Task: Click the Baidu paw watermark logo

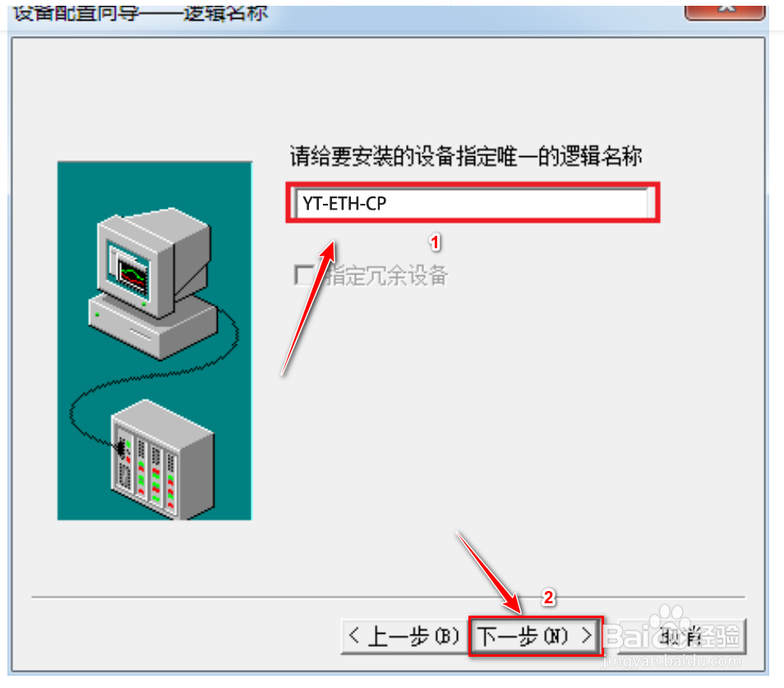Action: 671,618
